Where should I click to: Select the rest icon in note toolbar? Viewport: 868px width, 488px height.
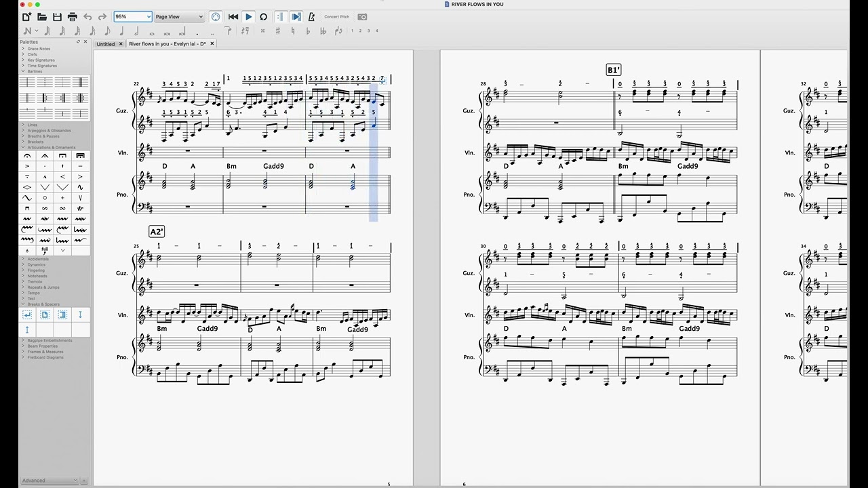(245, 30)
